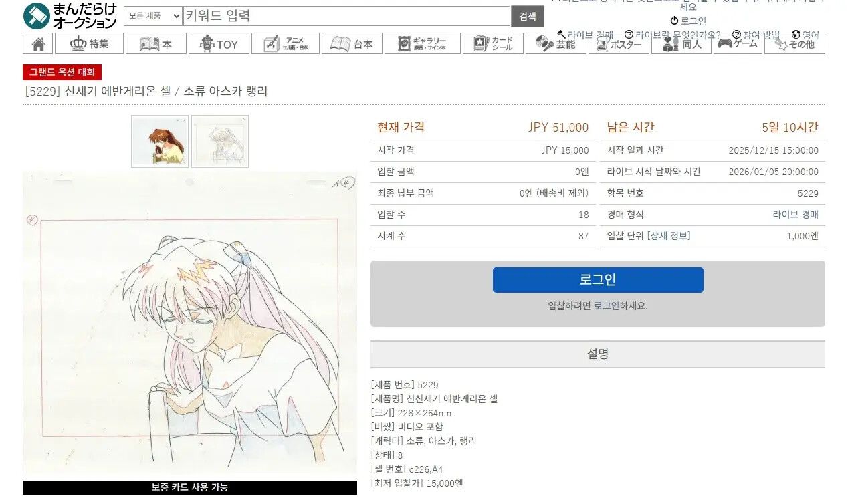
Task: Open the その他 others category
Action: [794, 43]
